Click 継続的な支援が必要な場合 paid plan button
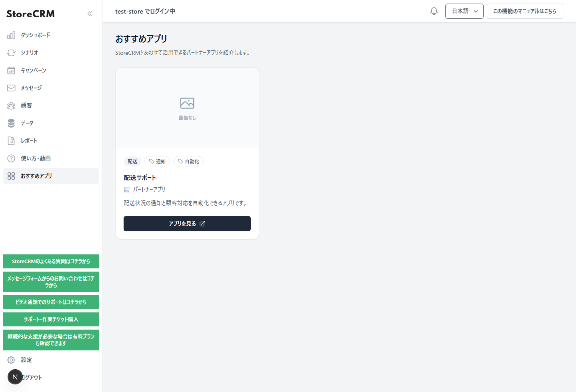576x392 pixels. tap(51, 340)
